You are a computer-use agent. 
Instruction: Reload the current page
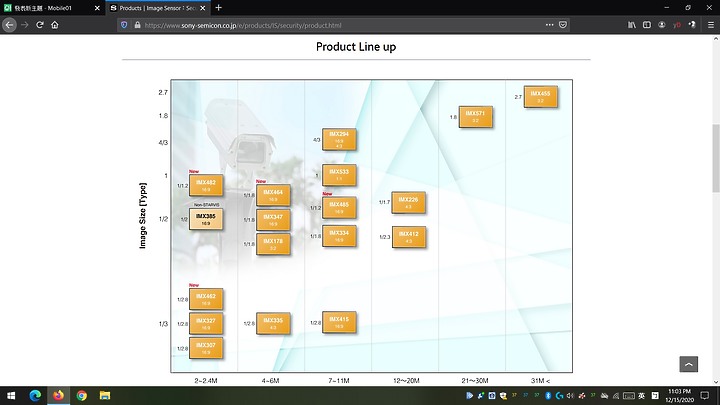coord(40,25)
